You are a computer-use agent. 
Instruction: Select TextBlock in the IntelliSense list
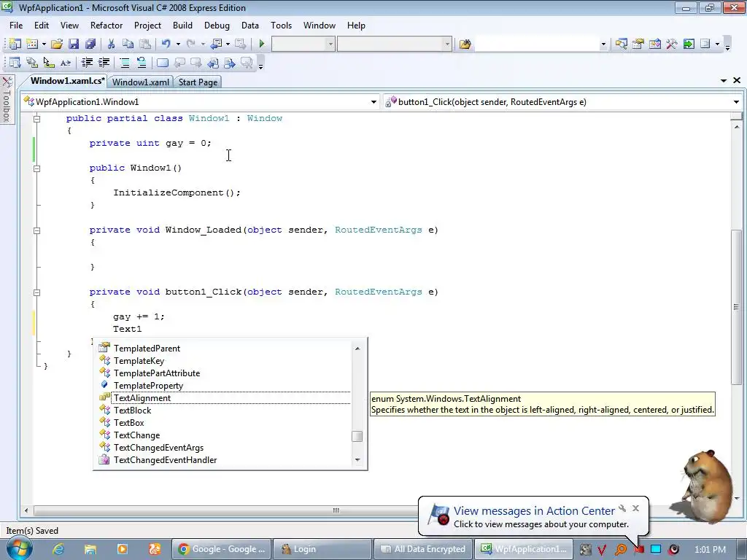(133, 411)
